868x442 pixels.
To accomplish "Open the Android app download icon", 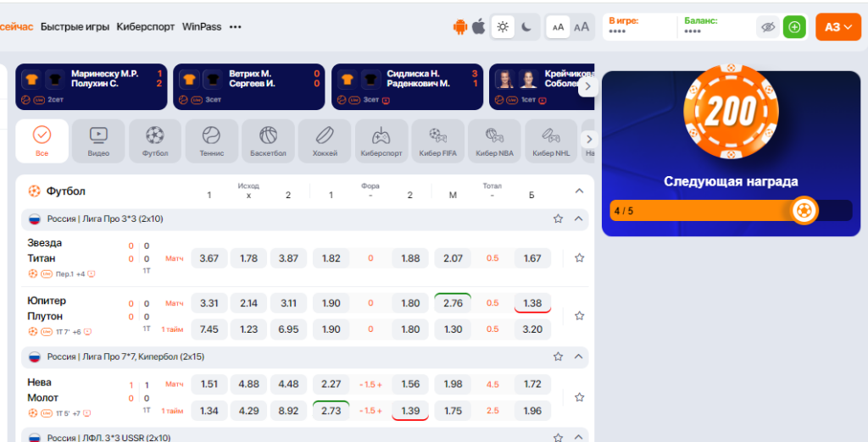I will tap(460, 26).
